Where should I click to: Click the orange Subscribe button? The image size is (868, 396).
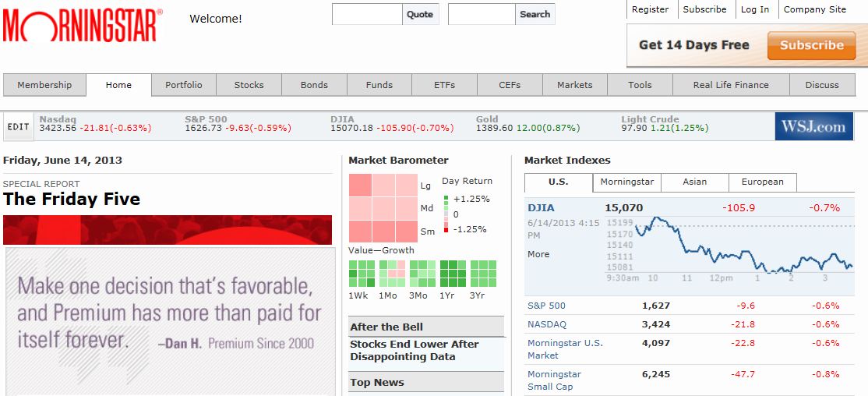coord(812,45)
